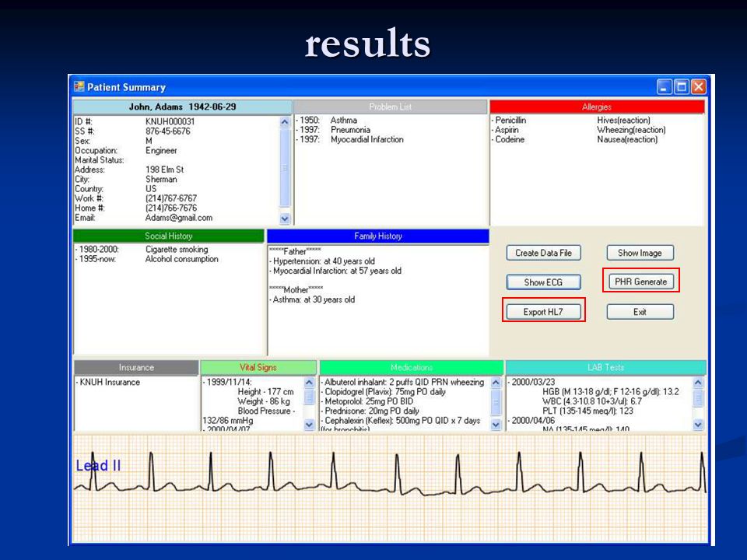Click the patient demographics scrollbar thumb
The width and height of the screenshot is (747, 560).
pos(285,167)
